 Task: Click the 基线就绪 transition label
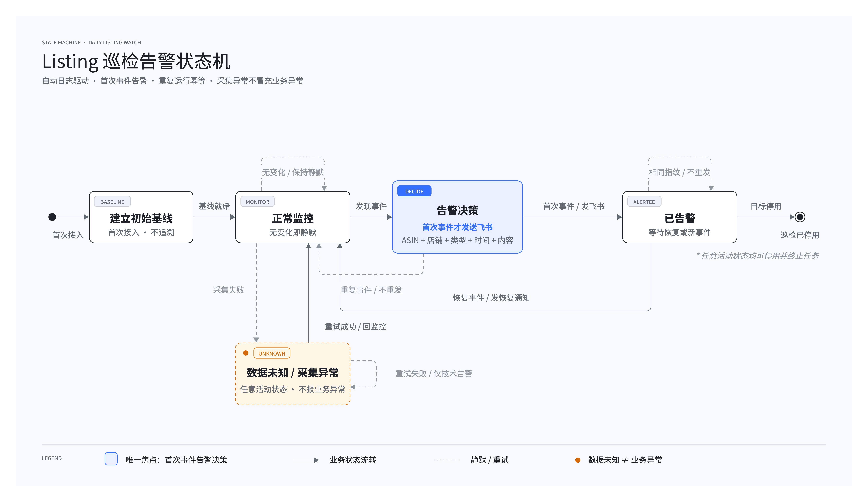[214, 206]
